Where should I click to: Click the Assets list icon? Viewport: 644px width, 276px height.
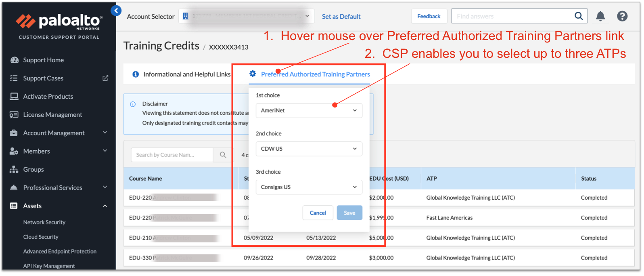[14, 206]
